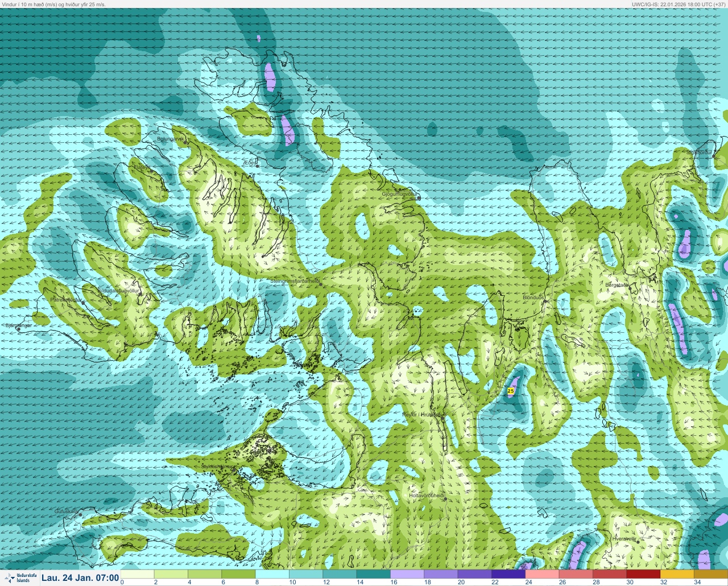Click the Steingrímsfjarðarheiði station label
The height and width of the screenshot is (586, 728).
coord(295,281)
